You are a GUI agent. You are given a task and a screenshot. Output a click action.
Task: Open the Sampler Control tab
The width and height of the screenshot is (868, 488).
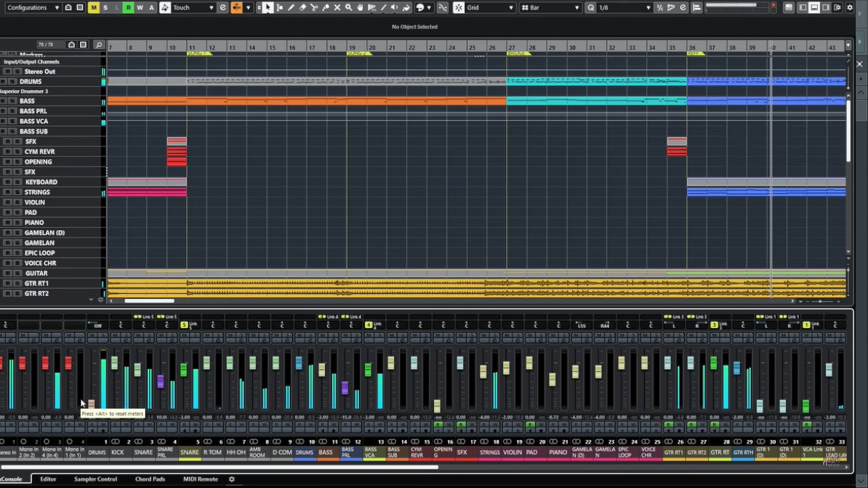click(x=95, y=479)
